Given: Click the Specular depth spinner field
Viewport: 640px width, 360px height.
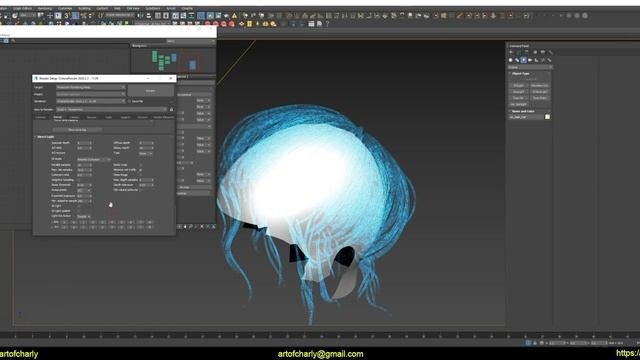Looking at the screenshot, I should click(84, 143).
